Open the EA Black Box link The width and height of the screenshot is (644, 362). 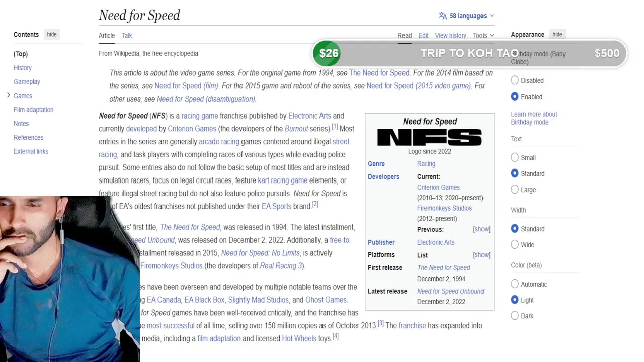pyautogui.click(x=204, y=300)
